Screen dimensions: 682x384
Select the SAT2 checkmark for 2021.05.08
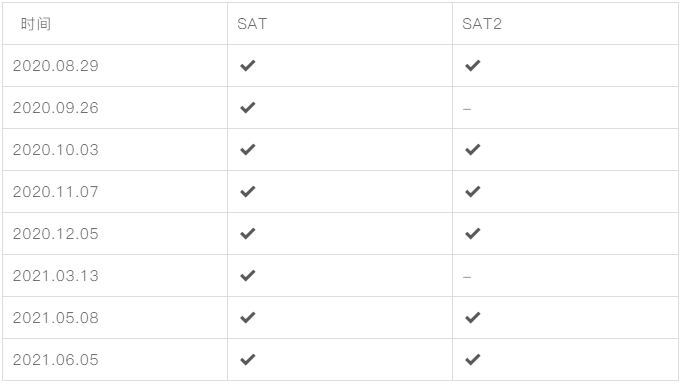472,318
